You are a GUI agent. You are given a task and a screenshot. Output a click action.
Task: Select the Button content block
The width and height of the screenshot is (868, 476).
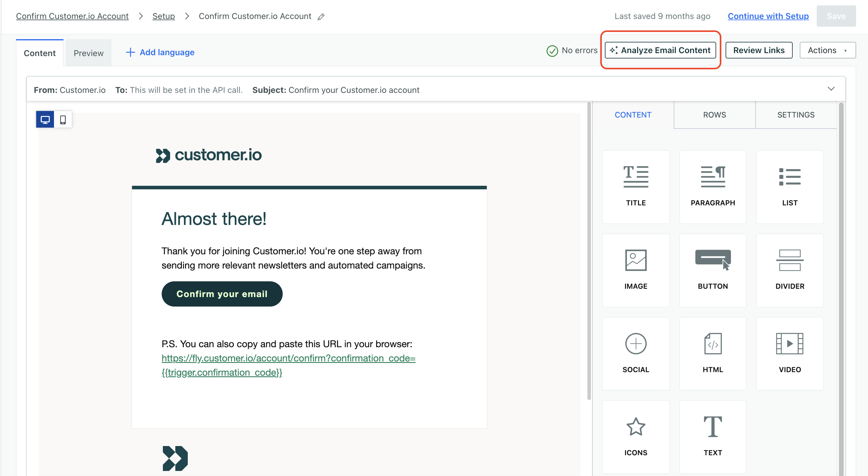[x=713, y=270]
